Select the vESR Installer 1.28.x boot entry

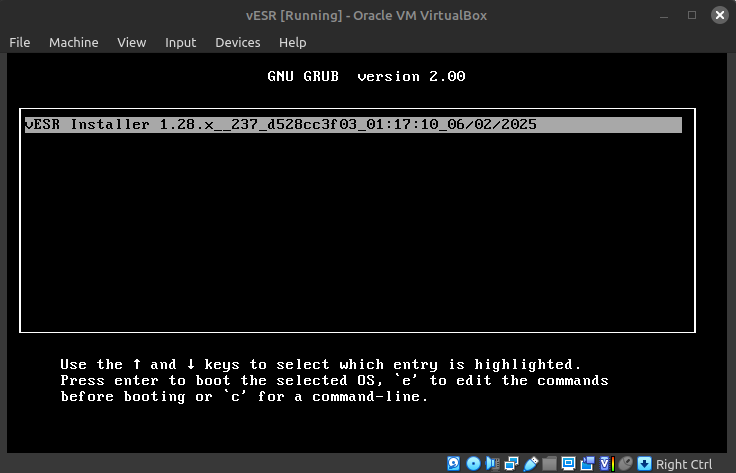click(353, 125)
